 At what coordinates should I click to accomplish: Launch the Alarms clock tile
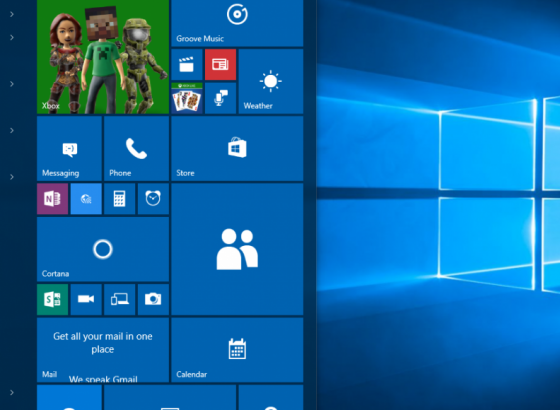pos(153,199)
